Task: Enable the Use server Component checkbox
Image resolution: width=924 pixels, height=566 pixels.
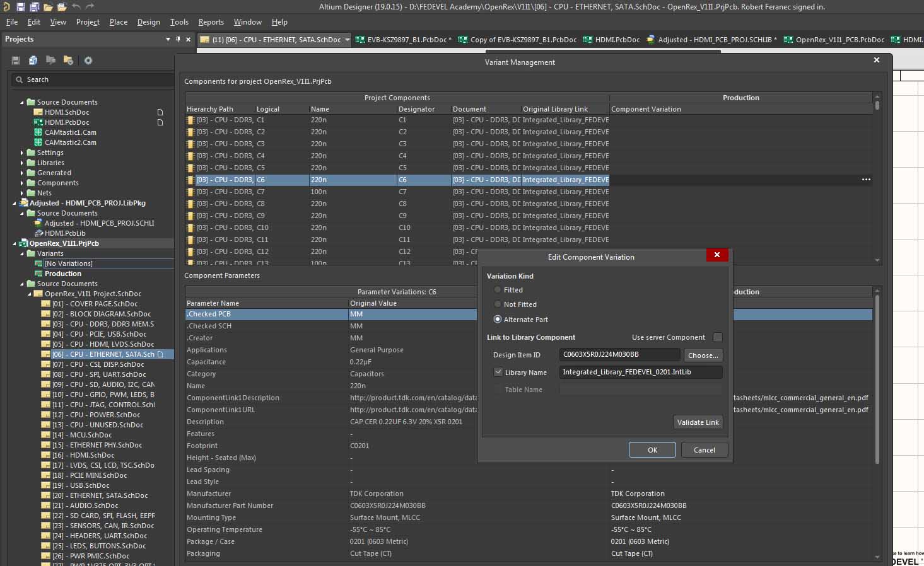Action: tap(717, 337)
